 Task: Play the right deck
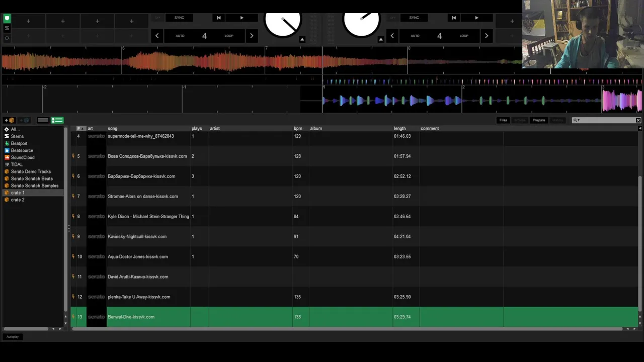click(476, 18)
